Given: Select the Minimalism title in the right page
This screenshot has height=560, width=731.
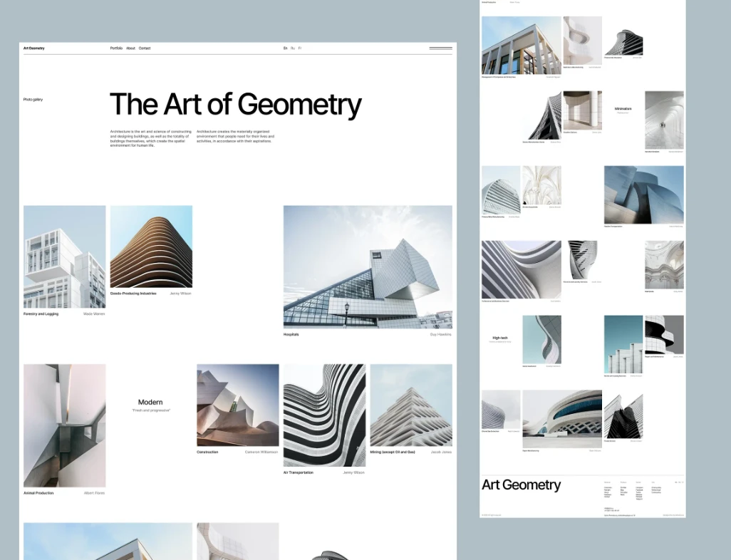Looking at the screenshot, I should [623, 108].
